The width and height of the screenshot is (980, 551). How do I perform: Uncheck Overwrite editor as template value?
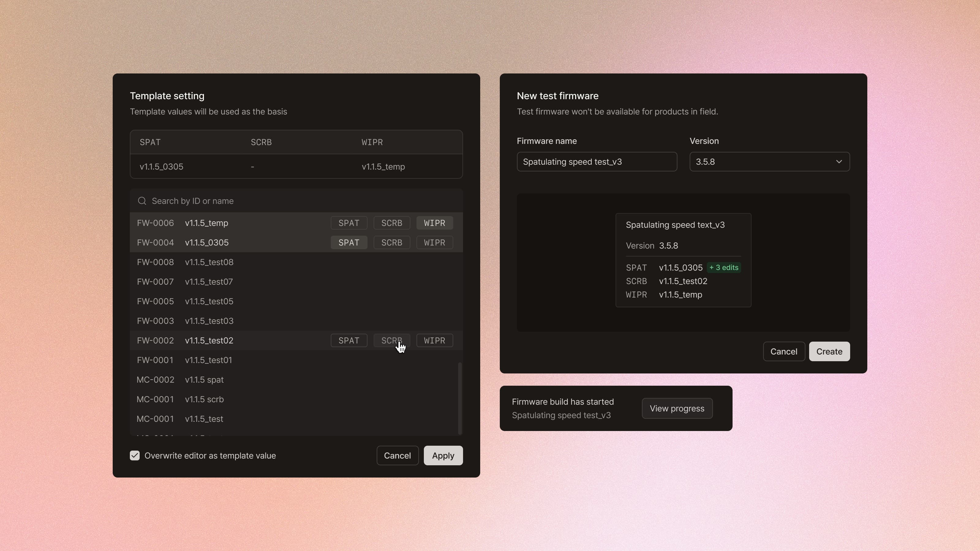tap(135, 455)
